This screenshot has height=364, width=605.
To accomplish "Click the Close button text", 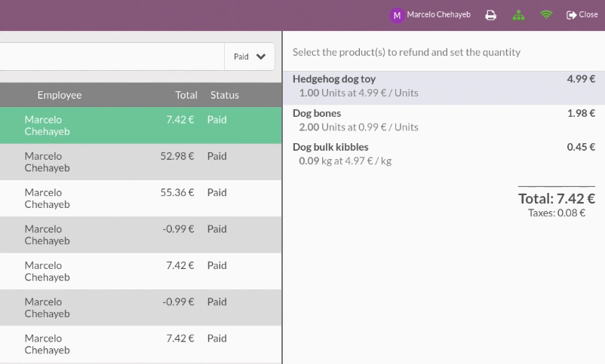I will (588, 14).
